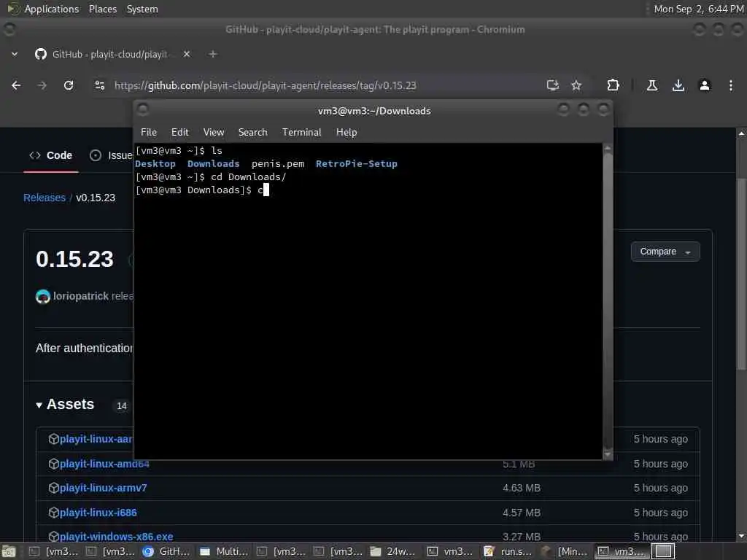The height and width of the screenshot is (560, 747).
Task: Click Show Desktop icon in bottom panel
Action: point(9,551)
